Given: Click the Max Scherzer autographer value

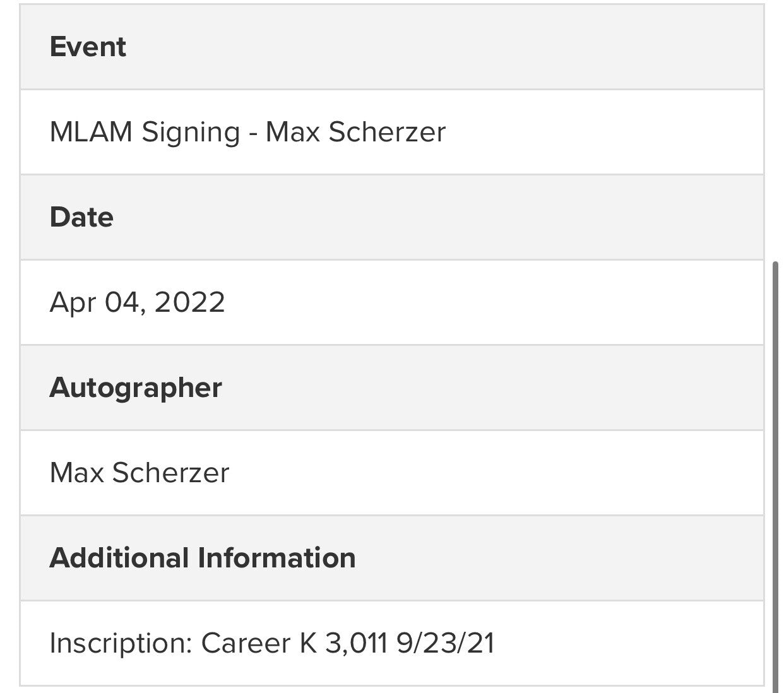Looking at the screenshot, I should coord(139,473).
